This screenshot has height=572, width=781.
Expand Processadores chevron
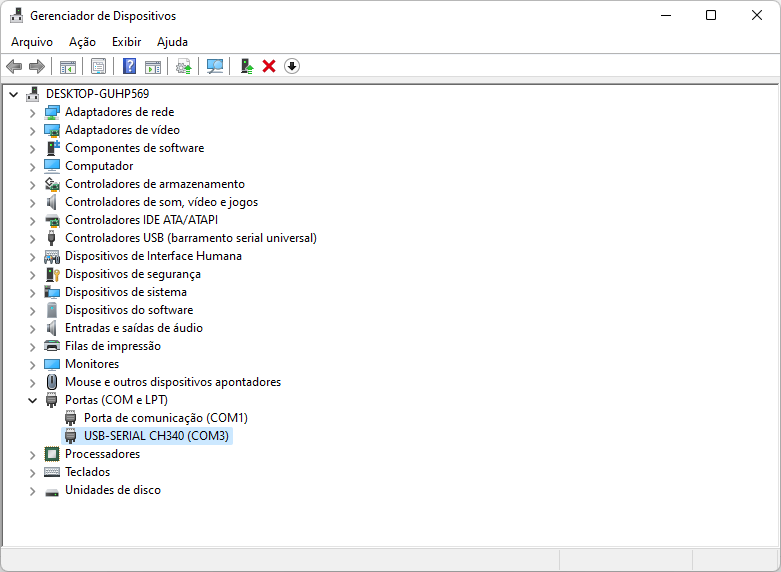coord(32,454)
